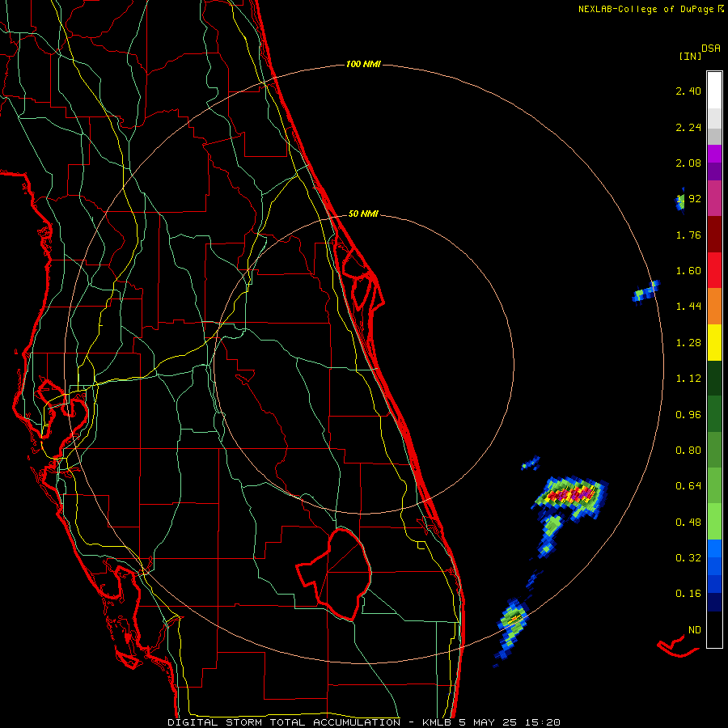Pick the bright red legend swatch
The width and height of the screenshot is (728, 728).
point(714,270)
